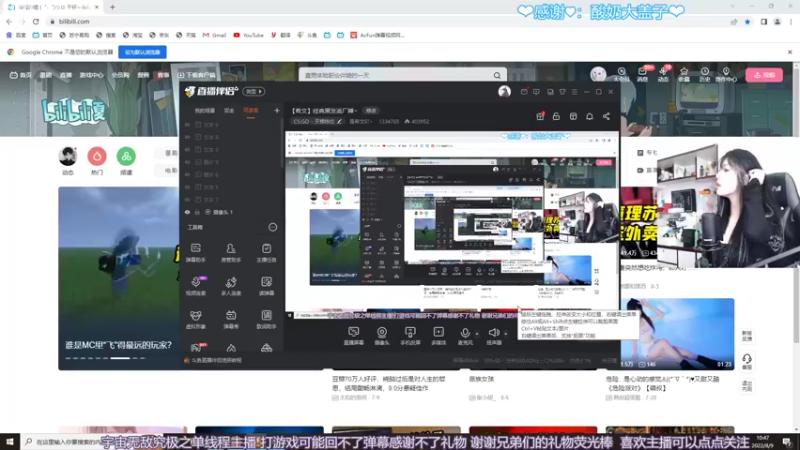Toggle visibility eye of 文本 6 source

coord(187,149)
